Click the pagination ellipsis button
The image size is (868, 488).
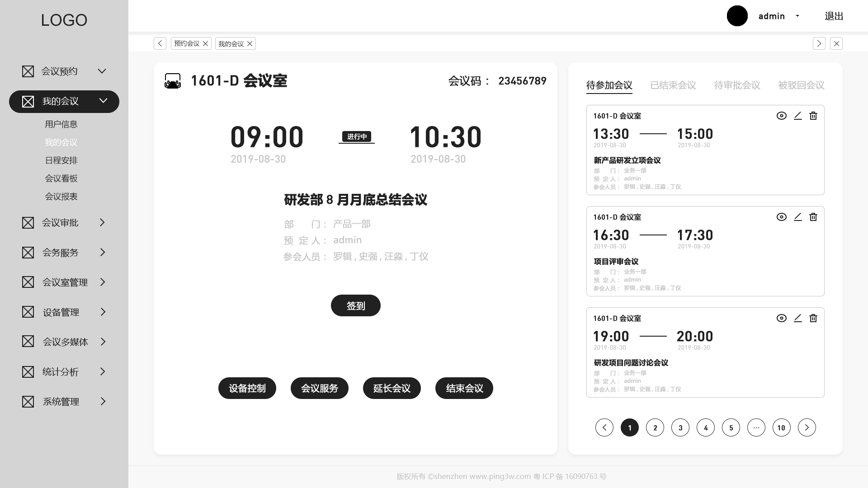[756, 427]
